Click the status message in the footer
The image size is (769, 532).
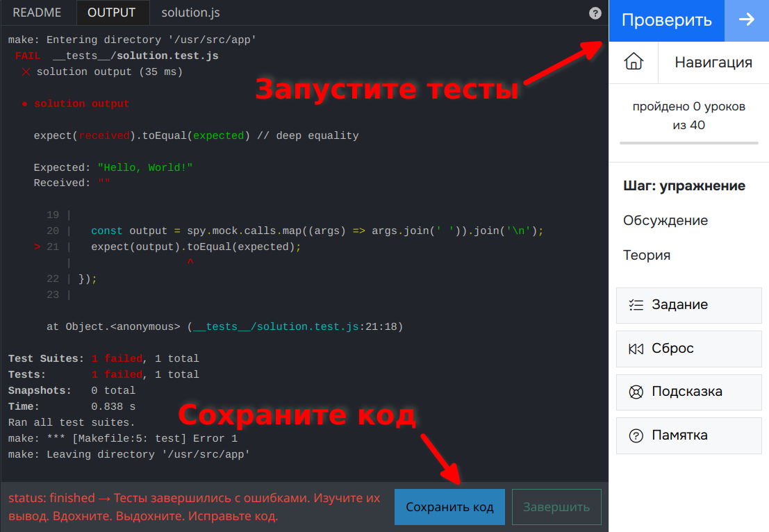click(x=195, y=507)
